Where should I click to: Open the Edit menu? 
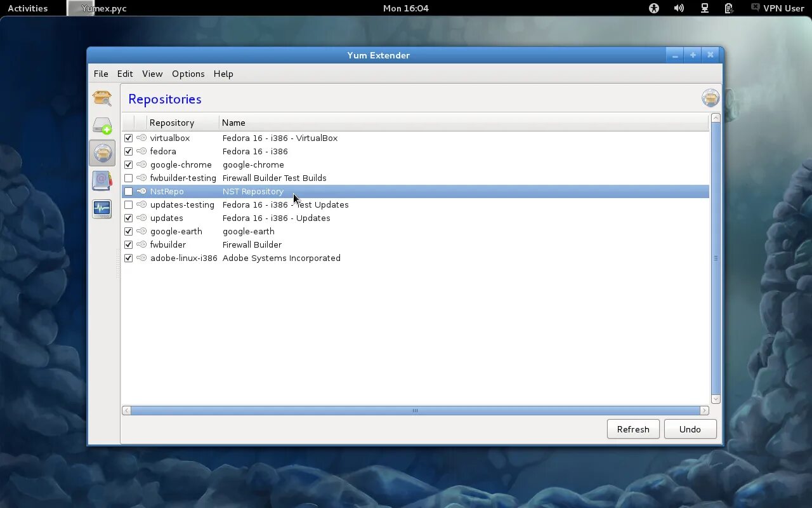(x=125, y=74)
